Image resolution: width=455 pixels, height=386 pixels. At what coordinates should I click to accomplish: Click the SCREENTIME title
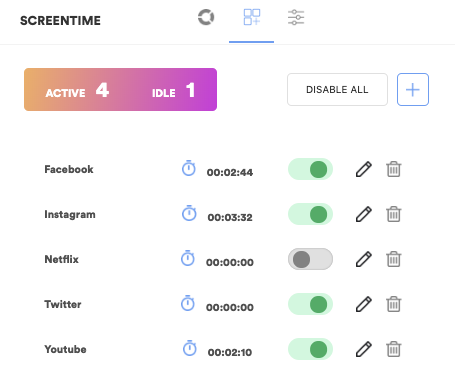pyautogui.click(x=60, y=21)
